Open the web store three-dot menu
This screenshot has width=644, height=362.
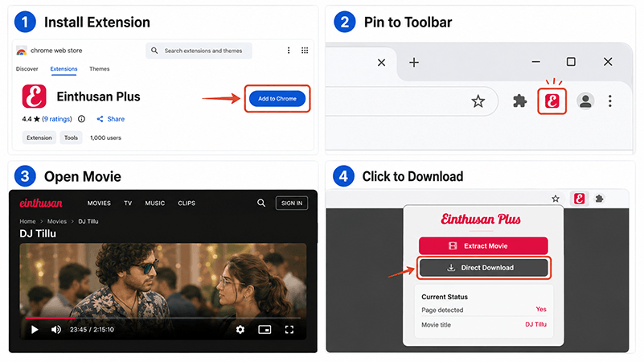(289, 50)
